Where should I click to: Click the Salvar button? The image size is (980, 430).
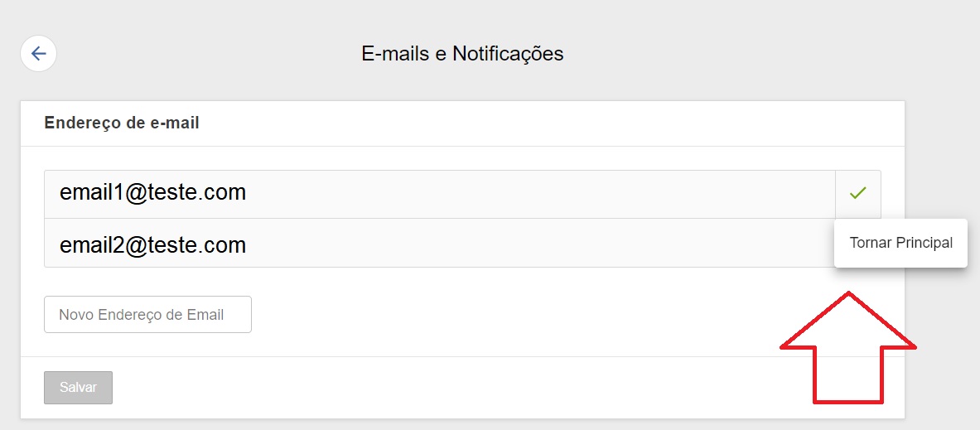point(78,387)
